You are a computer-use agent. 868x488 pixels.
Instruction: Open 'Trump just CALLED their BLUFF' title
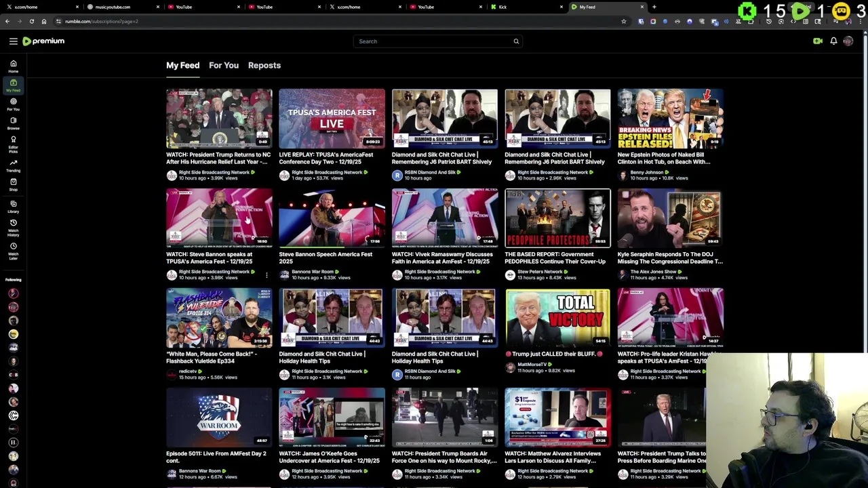point(555,354)
